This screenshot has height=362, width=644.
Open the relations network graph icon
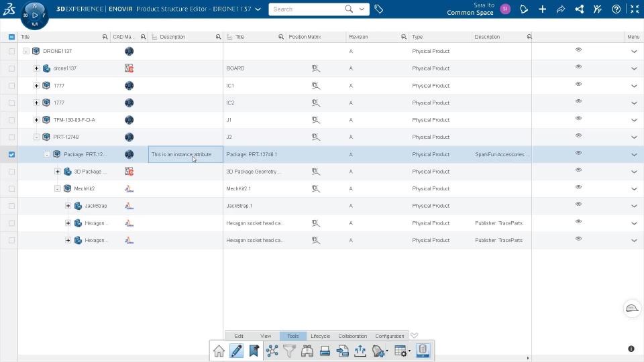tap(272, 351)
